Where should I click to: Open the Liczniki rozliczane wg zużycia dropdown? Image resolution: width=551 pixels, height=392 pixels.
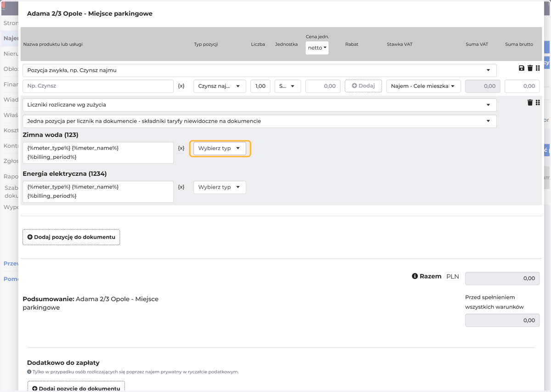(x=259, y=105)
